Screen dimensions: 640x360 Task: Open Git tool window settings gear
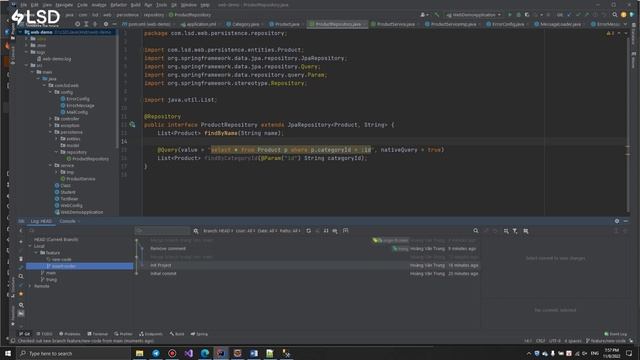(x=617, y=221)
